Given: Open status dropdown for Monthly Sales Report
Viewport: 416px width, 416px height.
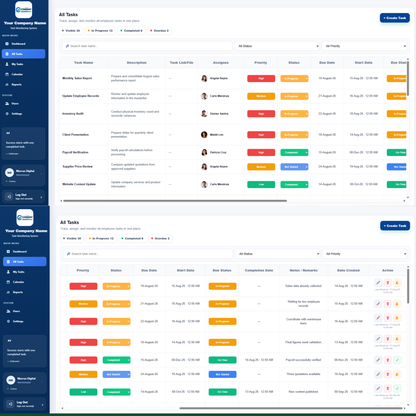Looking at the screenshot, I should click(x=294, y=79).
